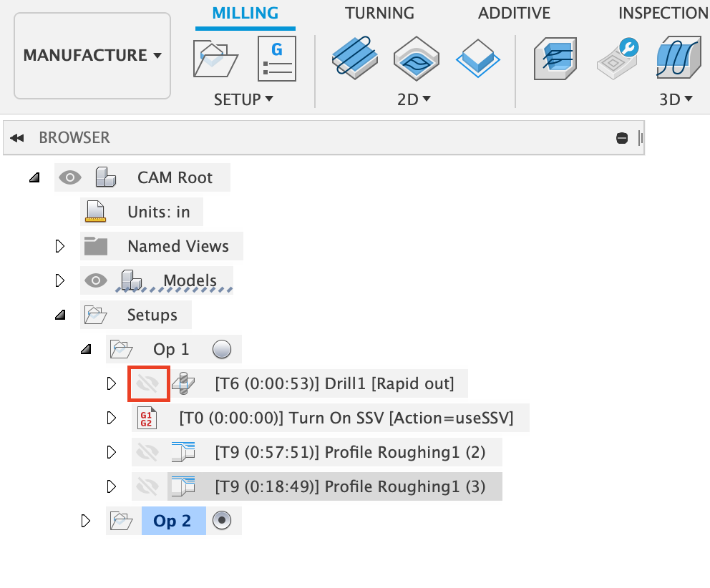
Task: Select the 3D Adaptive Clearing tool
Action: 555,59
